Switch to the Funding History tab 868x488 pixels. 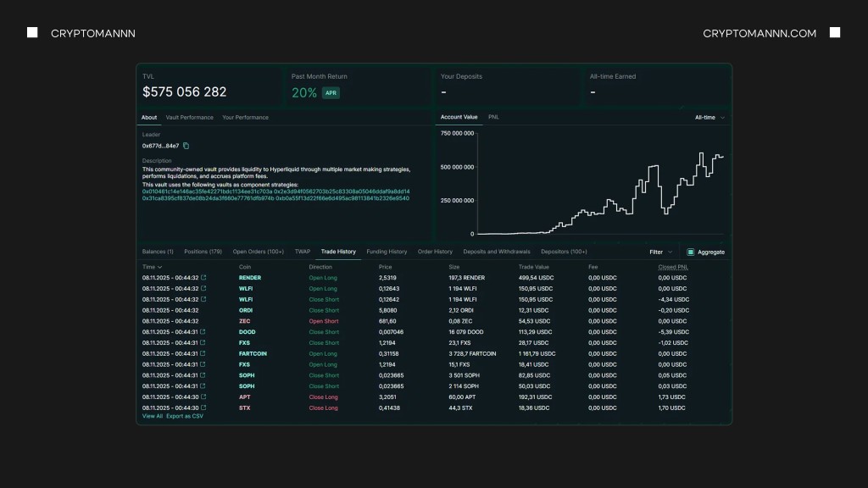(x=387, y=252)
